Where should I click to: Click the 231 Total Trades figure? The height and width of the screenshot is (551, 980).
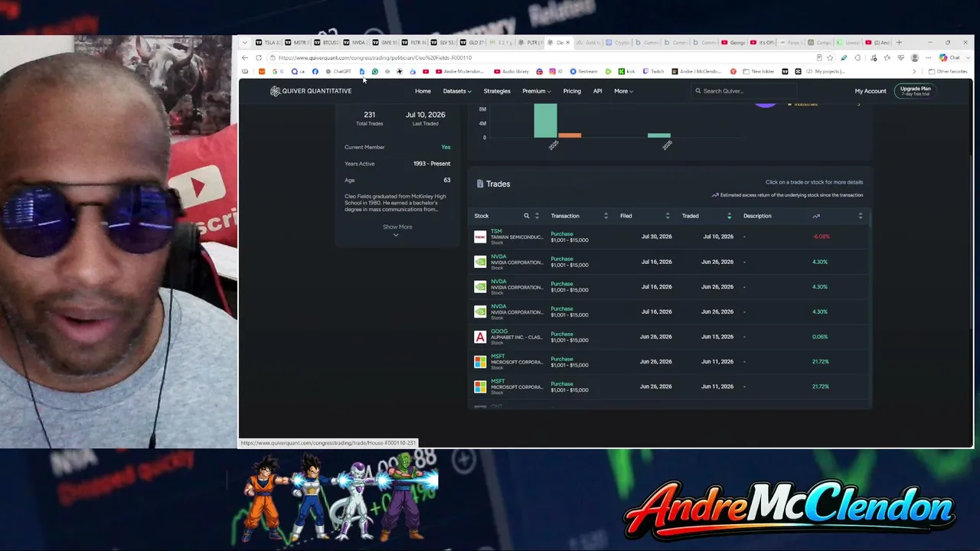click(x=370, y=115)
